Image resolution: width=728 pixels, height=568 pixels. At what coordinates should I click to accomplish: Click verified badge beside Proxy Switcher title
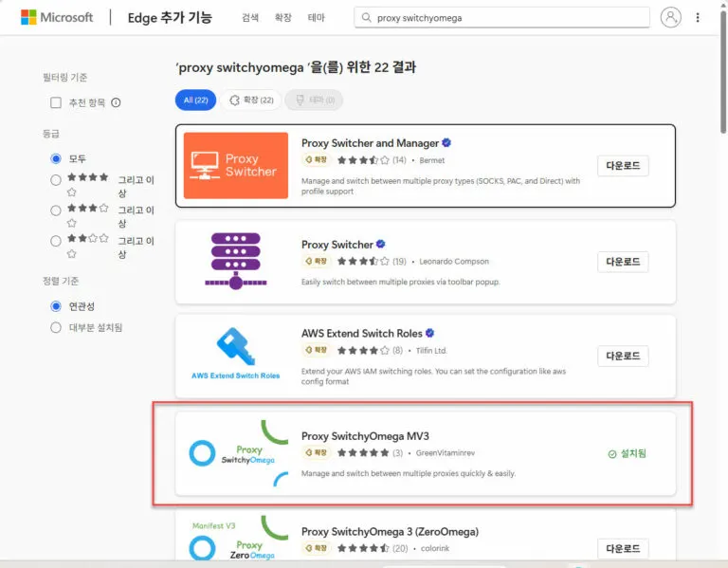coord(381,244)
